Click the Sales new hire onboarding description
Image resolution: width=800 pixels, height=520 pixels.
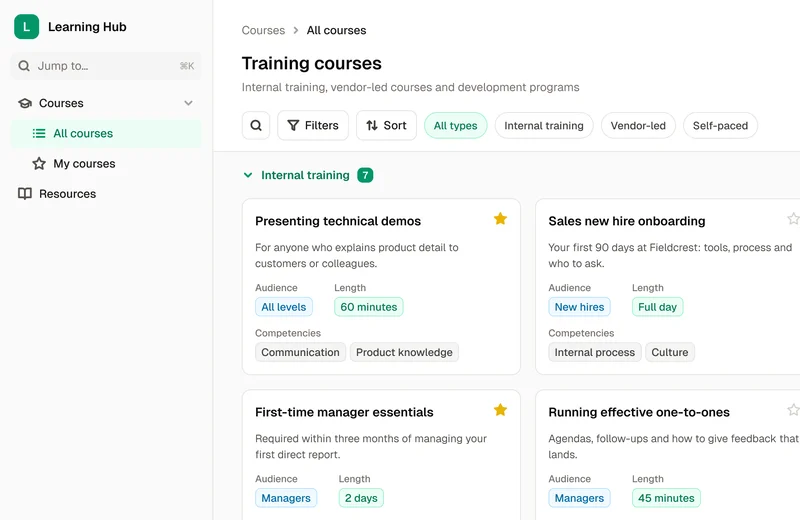pos(670,255)
